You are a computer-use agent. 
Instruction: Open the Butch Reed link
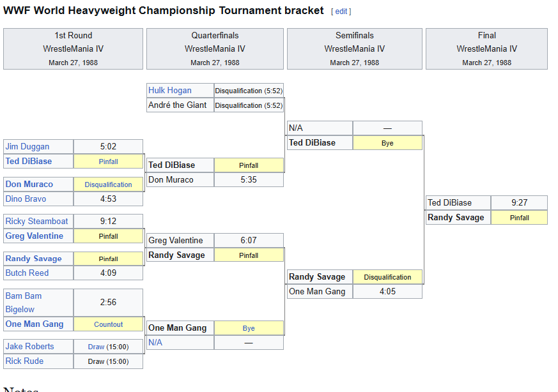pos(27,273)
